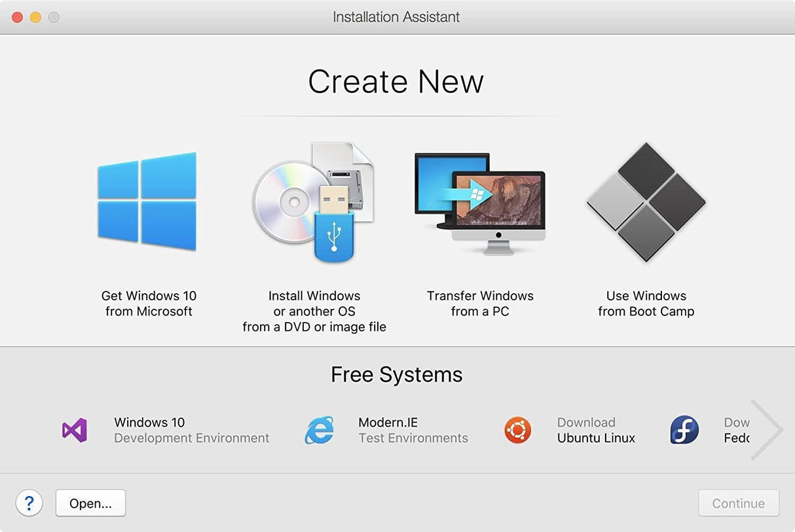Select the Fedora logo icon
Image resolution: width=795 pixels, height=532 pixels.
[x=684, y=430]
